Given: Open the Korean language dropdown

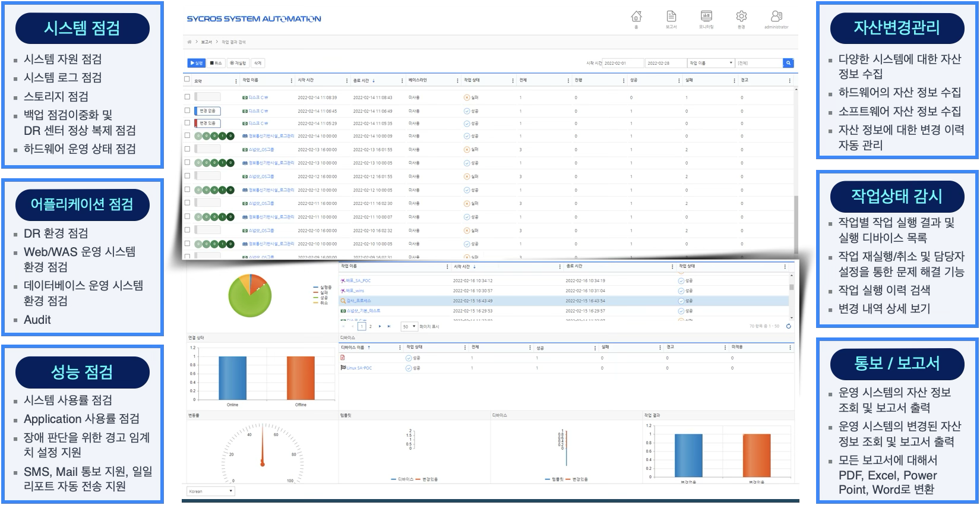Looking at the screenshot, I should click(211, 491).
